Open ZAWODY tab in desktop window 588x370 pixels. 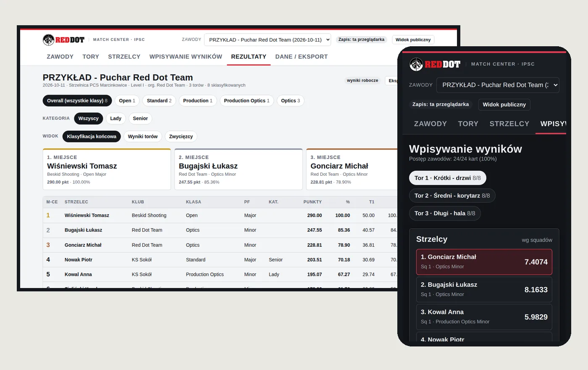[x=60, y=56]
